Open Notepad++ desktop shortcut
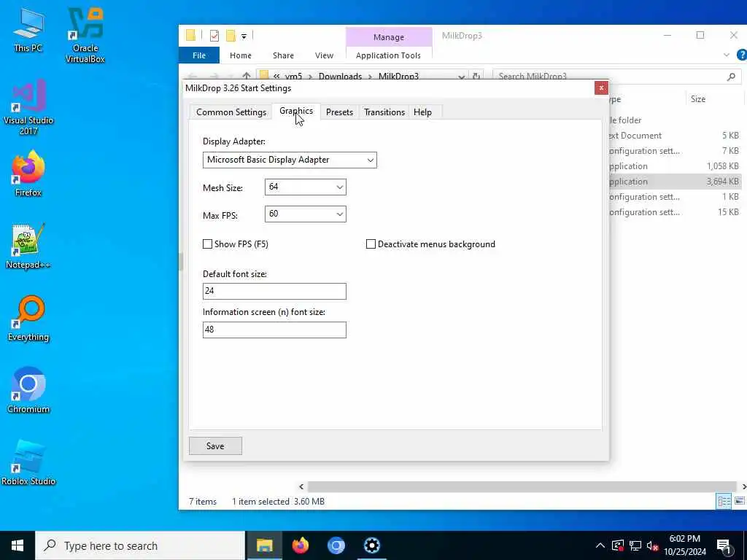 click(28, 246)
